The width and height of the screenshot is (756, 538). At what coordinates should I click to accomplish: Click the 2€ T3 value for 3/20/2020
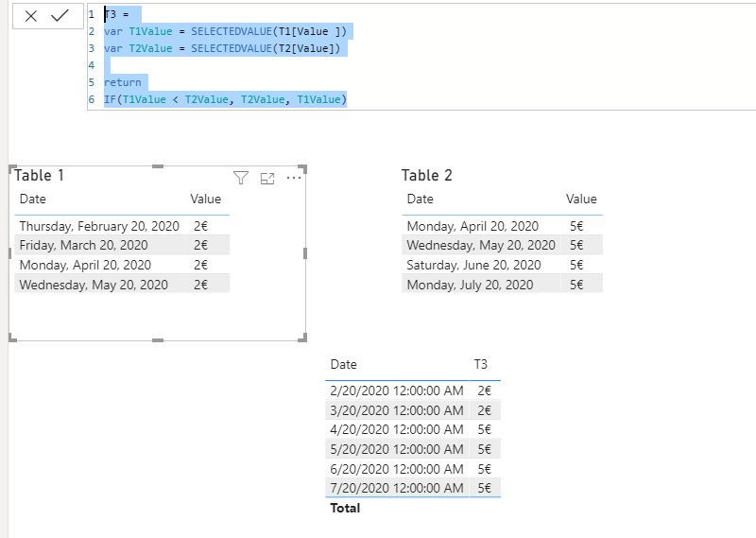(485, 410)
